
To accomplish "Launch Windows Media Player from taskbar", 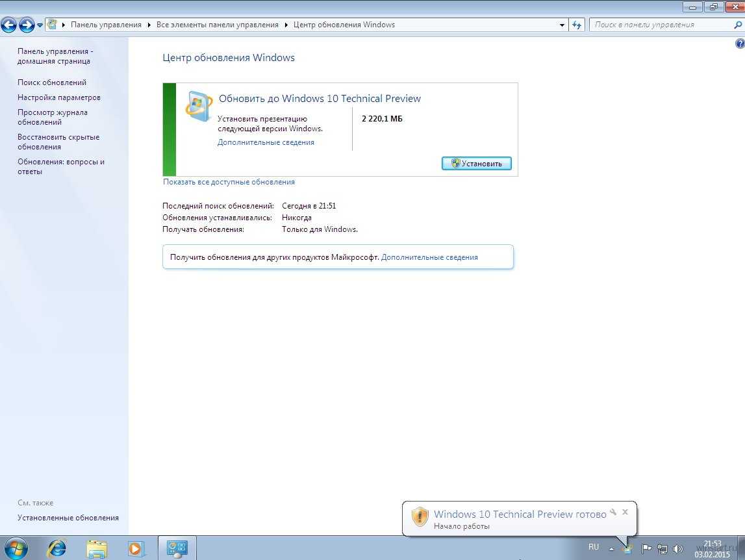I will pos(135,548).
